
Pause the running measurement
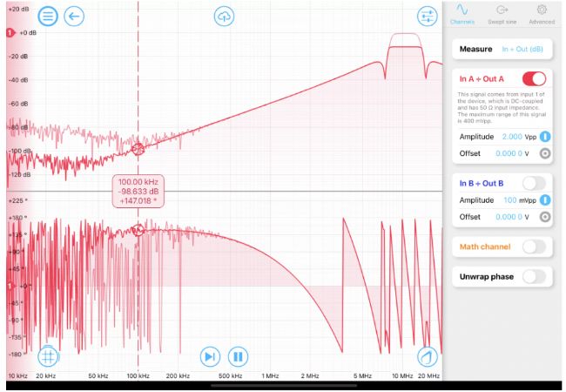coord(237,356)
